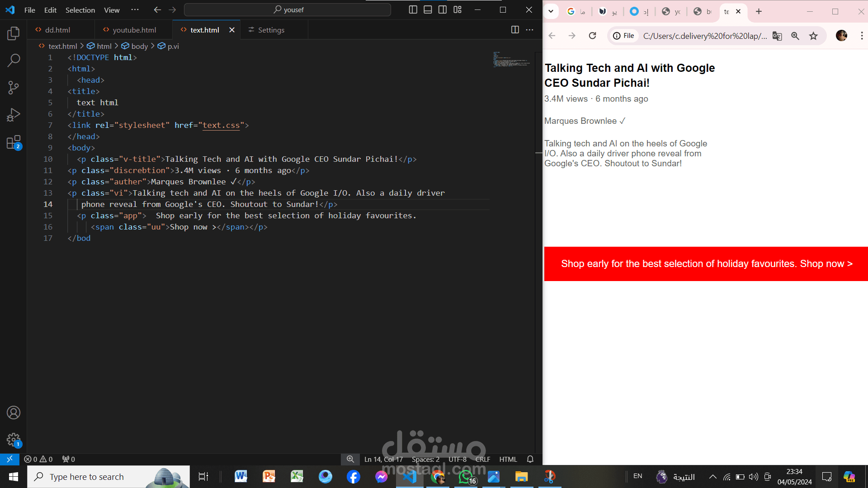The height and width of the screenshot is (488, 868).
Task: Go back in VS Code navigation history
Action: [157, 10]
